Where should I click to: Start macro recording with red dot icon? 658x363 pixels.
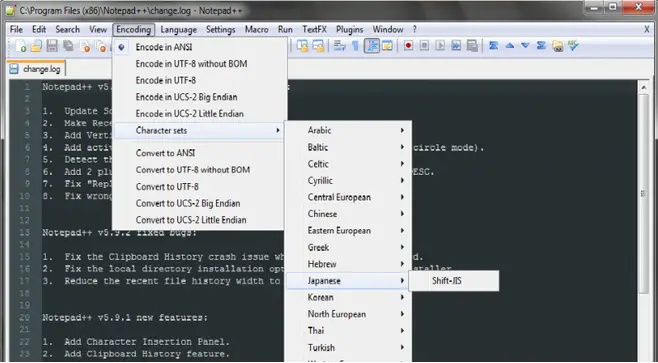coord(408,46)
